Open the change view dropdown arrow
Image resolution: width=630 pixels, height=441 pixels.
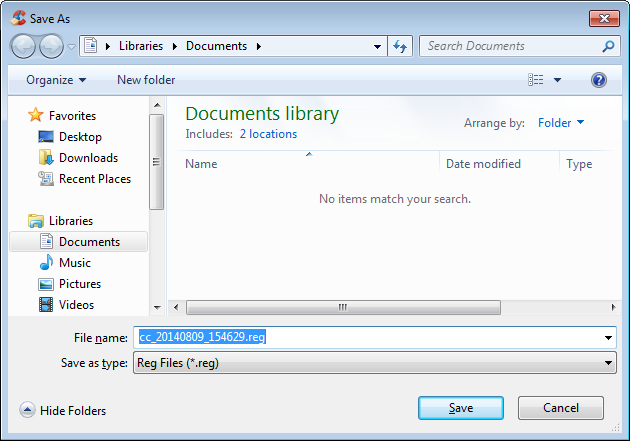coord(557,80)
